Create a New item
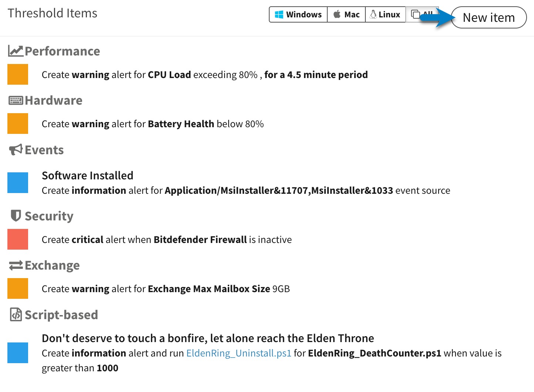534x392 pixels. click(x=489, y=17)
